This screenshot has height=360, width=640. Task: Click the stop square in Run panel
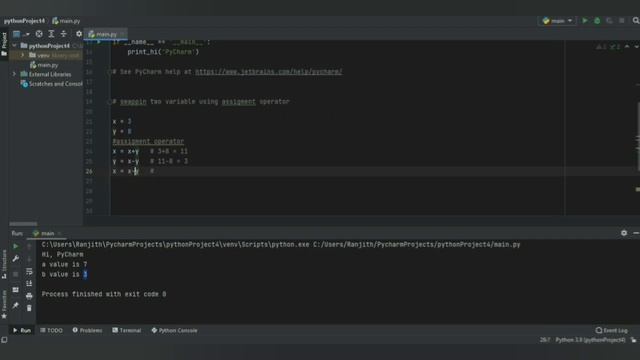pyautogui.click(x=16, y=274)
